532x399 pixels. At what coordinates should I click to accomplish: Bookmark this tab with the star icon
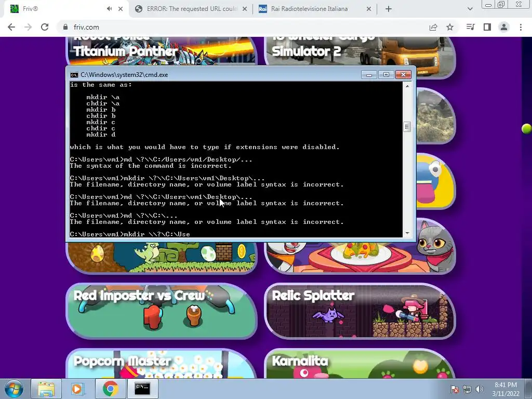[450, 27]
